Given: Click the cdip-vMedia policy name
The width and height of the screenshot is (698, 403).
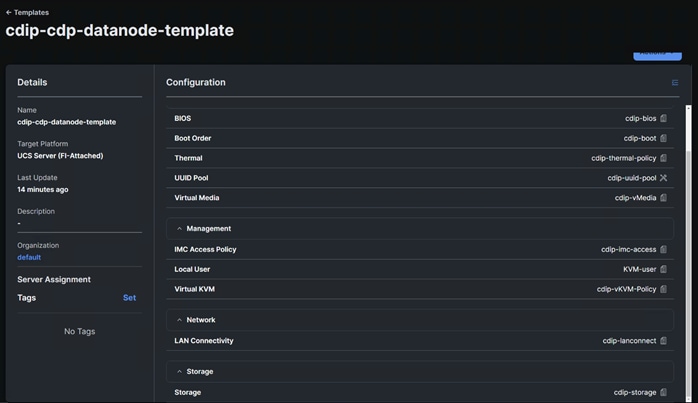Looking at the screenshot, I should coord(636,198).
